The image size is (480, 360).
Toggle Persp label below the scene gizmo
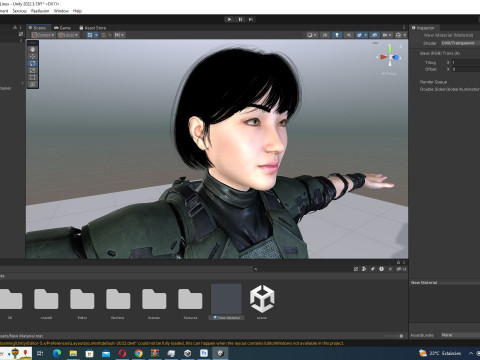click(389, 73)
